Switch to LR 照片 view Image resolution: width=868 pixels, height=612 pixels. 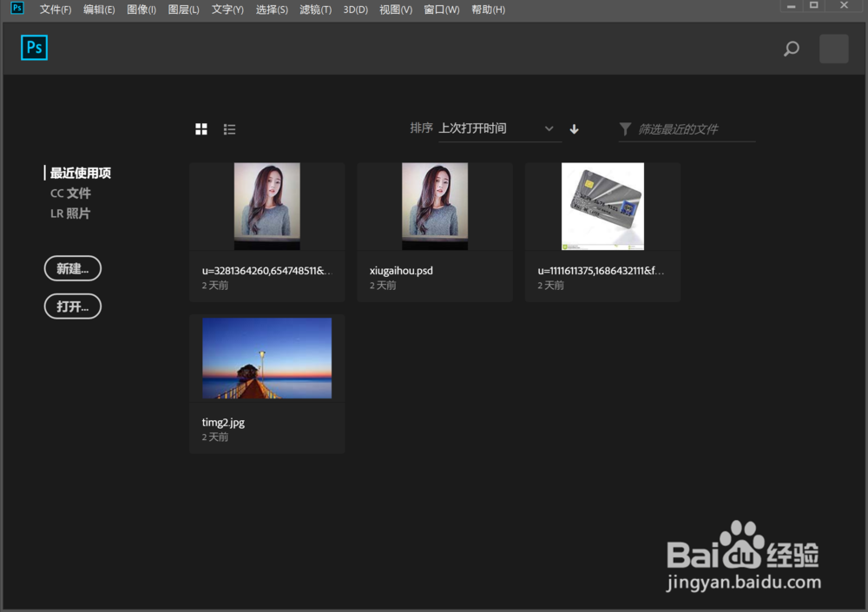pyautogui.click(x=69, y=213)
